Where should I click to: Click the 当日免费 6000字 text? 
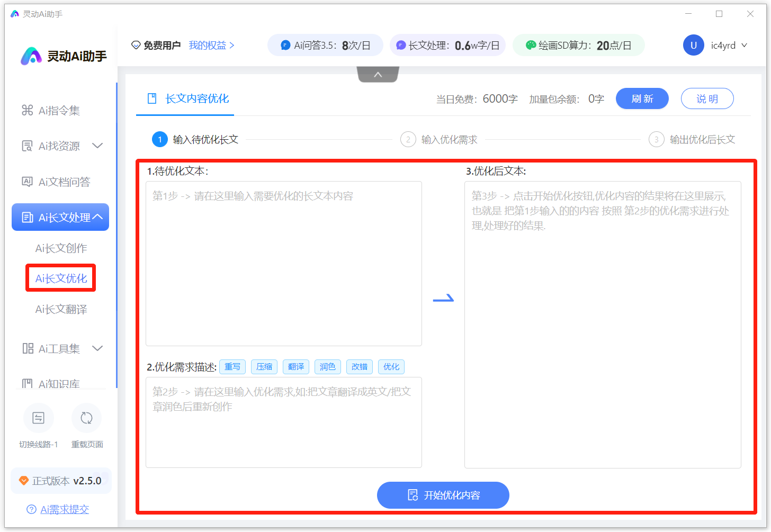(x=477, y=99)
